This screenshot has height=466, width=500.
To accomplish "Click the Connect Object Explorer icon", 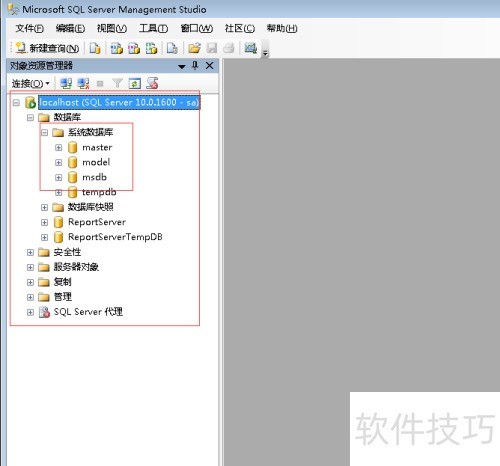I will pos(66,83).
